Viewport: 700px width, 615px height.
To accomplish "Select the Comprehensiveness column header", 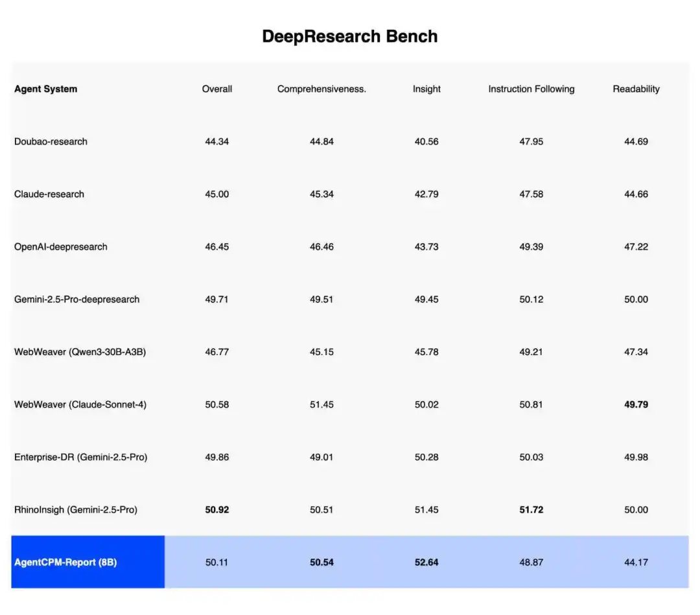I will (321, 89).
